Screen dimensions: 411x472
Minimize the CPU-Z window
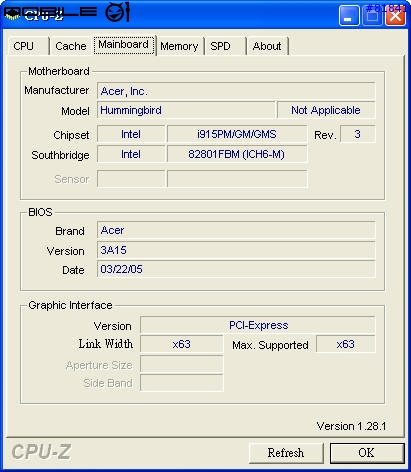(x=349, y=15)
